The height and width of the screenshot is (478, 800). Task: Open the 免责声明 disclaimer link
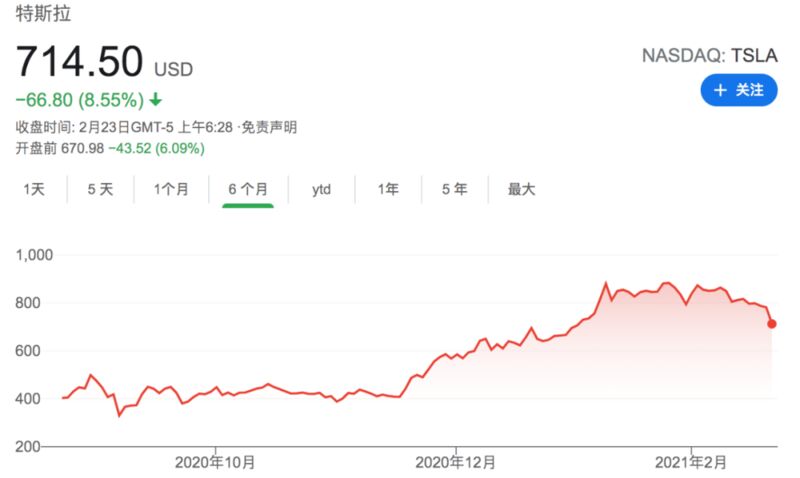pos(268,127)
